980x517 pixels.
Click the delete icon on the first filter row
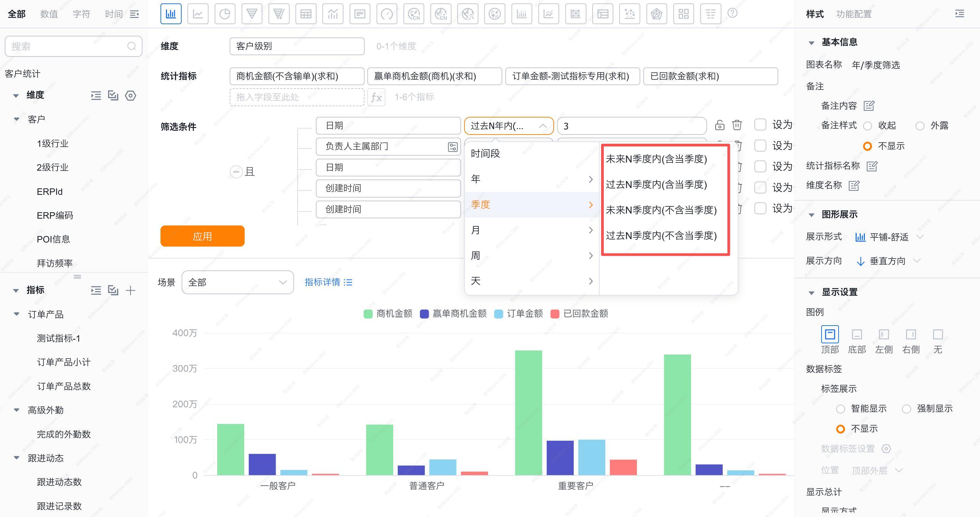click(737, 125)
